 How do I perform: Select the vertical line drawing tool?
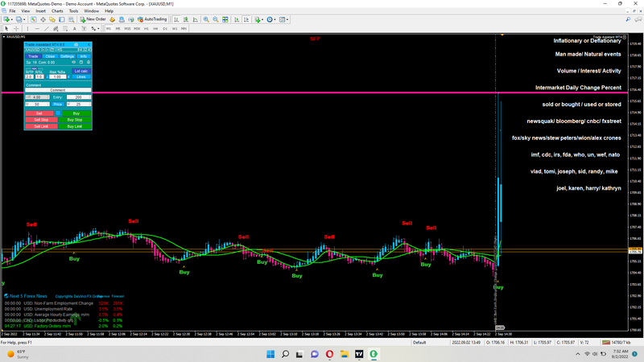[27, 29]
